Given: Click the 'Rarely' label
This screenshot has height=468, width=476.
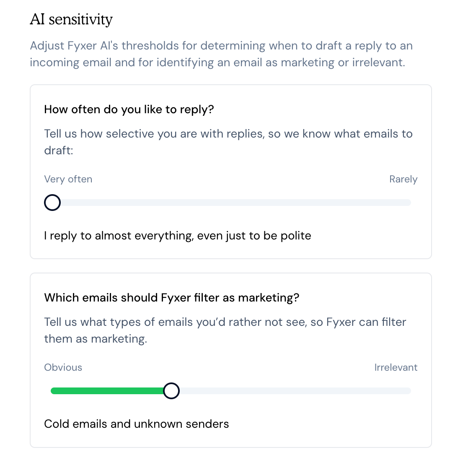Looking at the screenshot, I should click(x=403, y=179).
